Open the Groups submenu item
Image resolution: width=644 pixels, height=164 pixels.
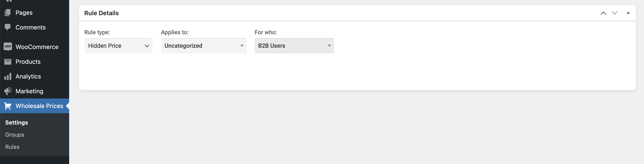tap(15, 135)
